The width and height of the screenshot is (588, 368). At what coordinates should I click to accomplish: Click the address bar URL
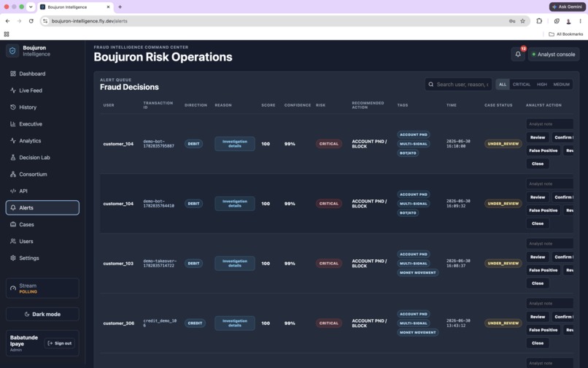tap(89, 21)
